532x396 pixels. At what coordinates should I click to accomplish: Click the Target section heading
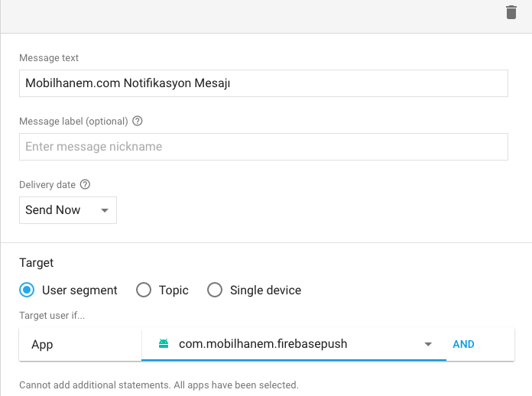point(36,263)
